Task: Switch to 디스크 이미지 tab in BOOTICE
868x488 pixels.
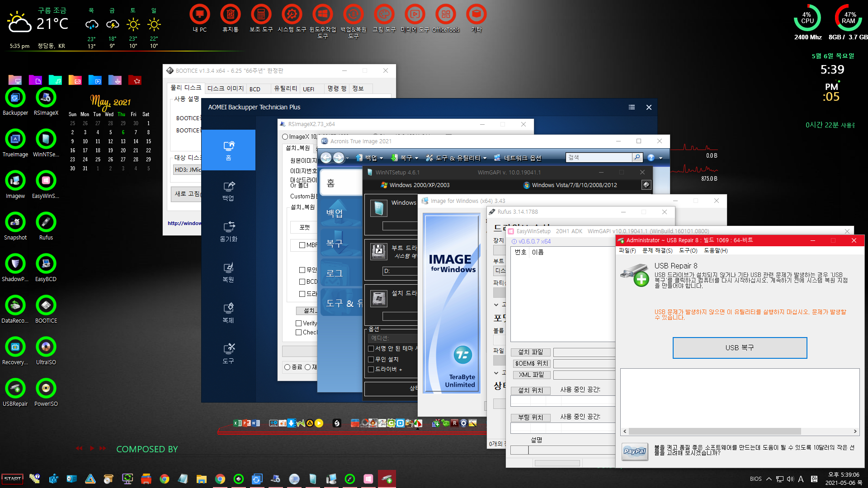Action: point(225,89)
